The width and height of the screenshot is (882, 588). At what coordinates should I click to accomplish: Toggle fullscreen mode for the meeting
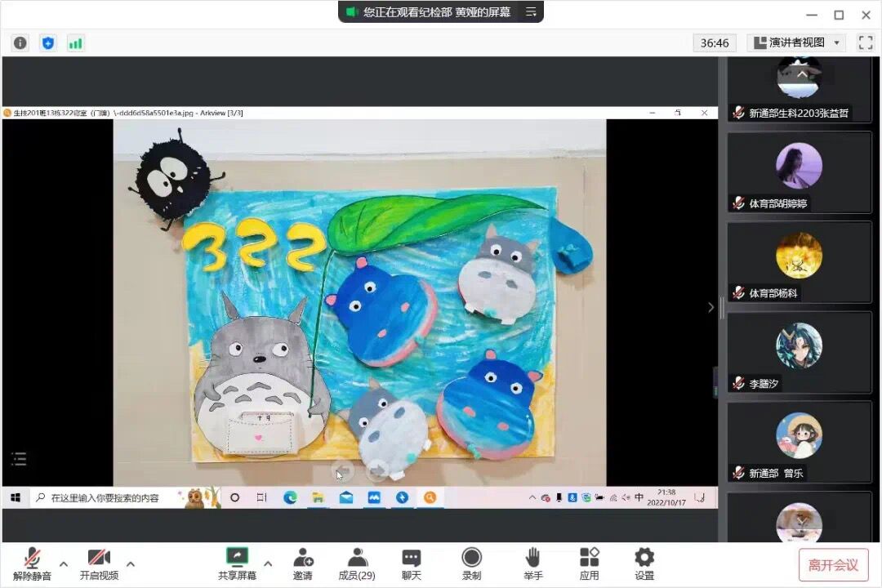pyautogui.click(x=866, y=42)
